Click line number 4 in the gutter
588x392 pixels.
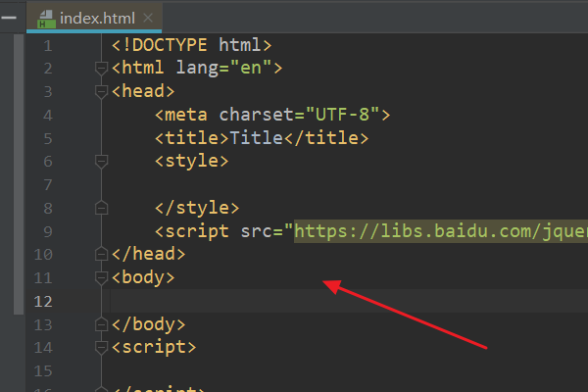click(48, 116)
